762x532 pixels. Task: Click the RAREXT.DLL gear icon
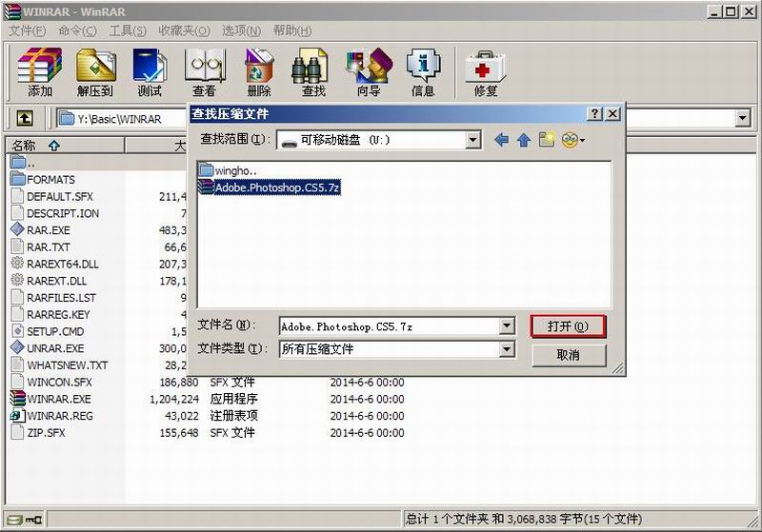17,280
